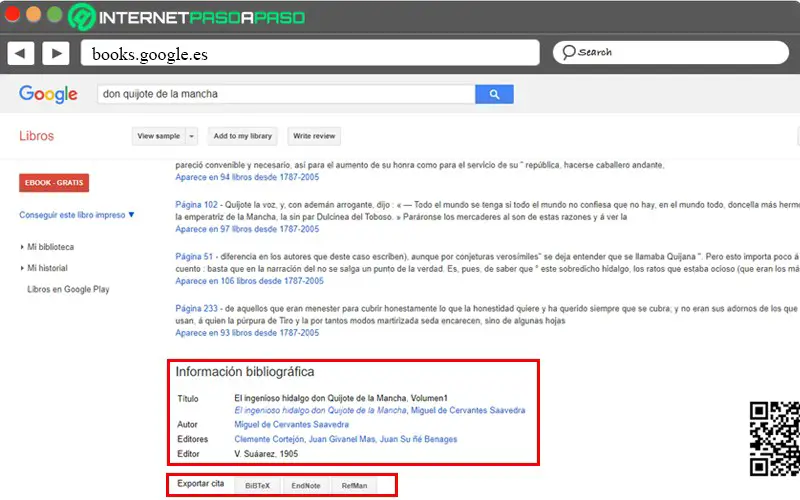Click the red EBOOK - GRATIS button
Screen dimensions: 800x500
click(x=54, y=183)
